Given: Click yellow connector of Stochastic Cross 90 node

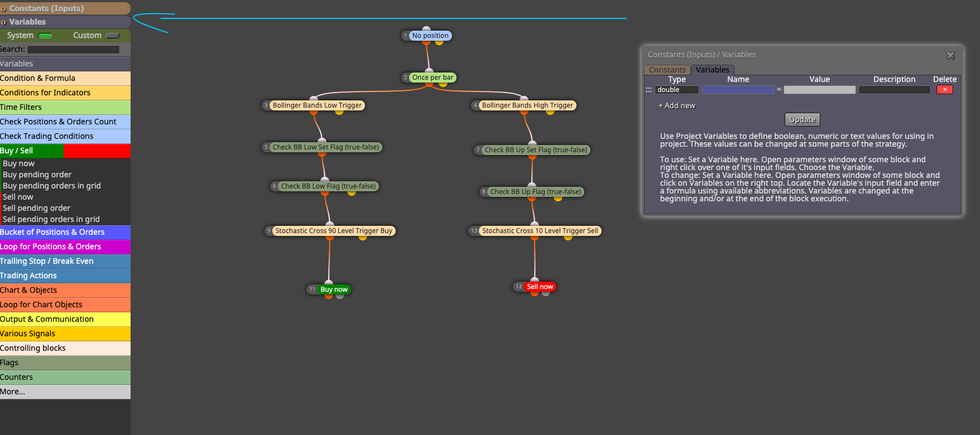Looking at the screenshot, I should click(363, 237).
